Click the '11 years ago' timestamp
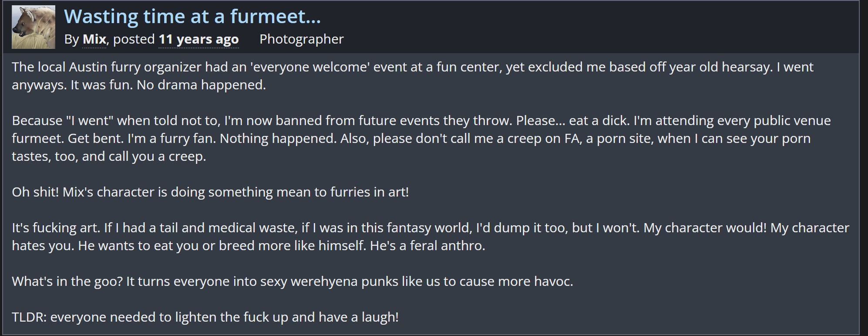 point(198,39)
